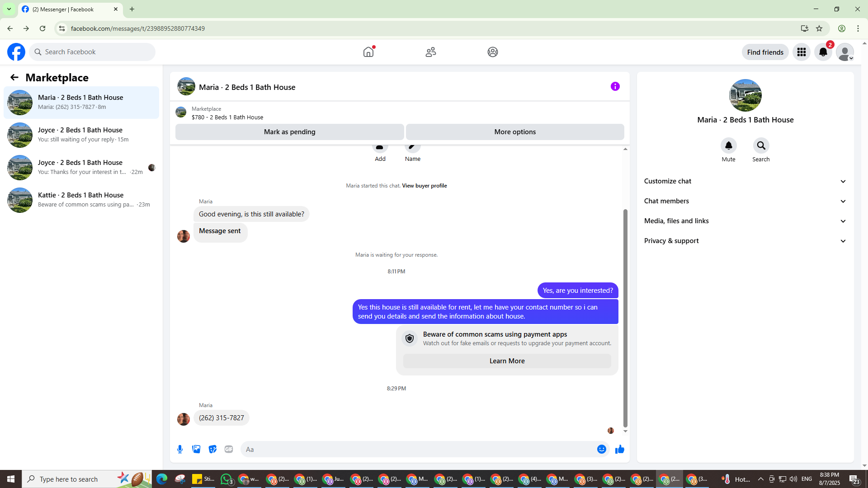Open Joyce chat Thanks for interest

[81, 168]
